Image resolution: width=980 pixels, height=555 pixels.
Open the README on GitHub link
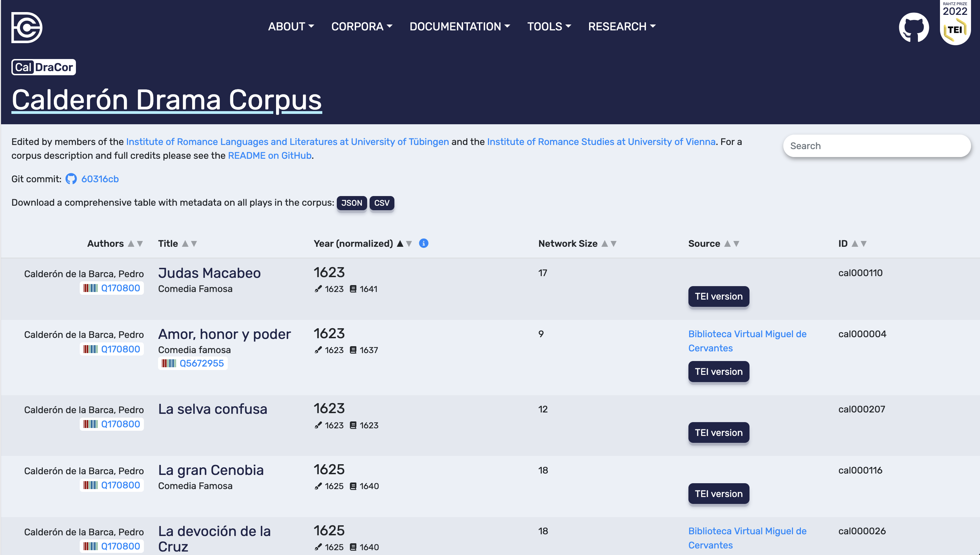click(269, 156)
